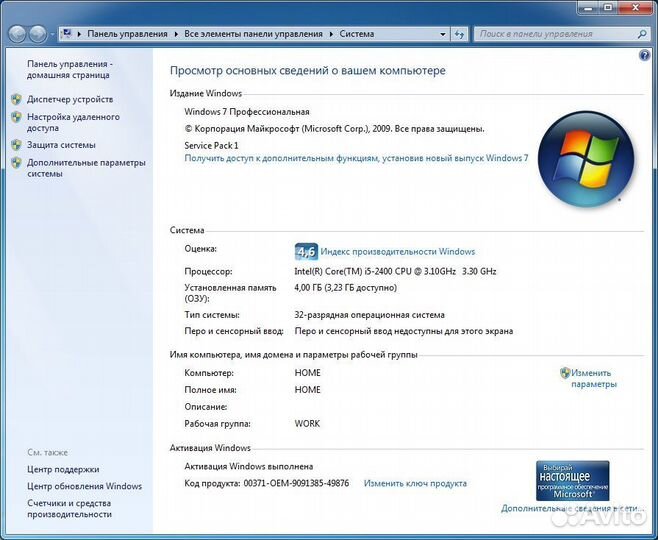
Task: Select the Система breadcrumb
Action: pyautogui.click(x=357, y=34)
